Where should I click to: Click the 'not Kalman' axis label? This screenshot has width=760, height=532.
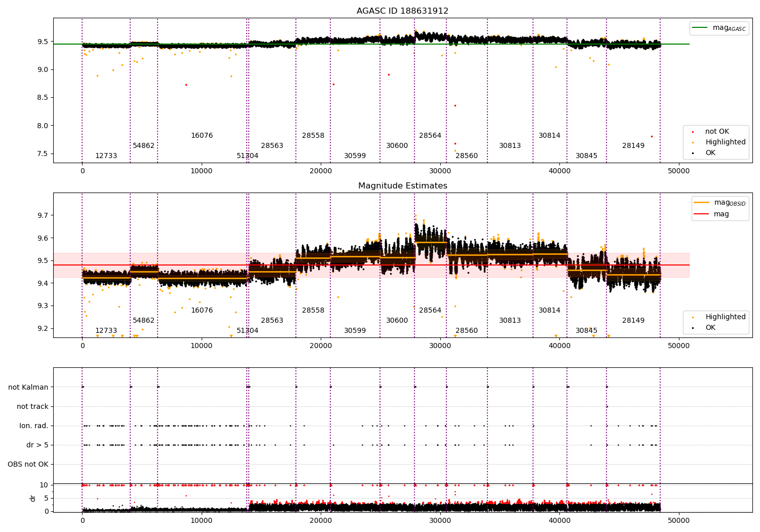click(28, 387)
